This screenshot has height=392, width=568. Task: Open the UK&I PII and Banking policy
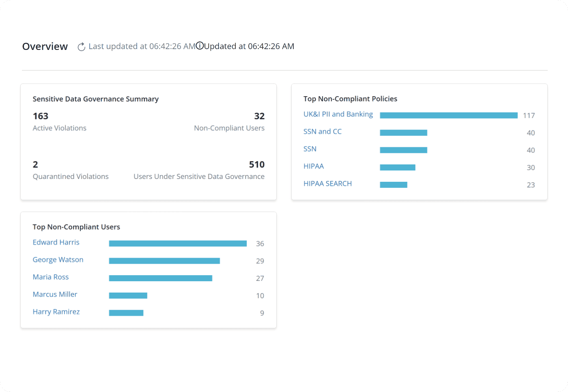338,114
